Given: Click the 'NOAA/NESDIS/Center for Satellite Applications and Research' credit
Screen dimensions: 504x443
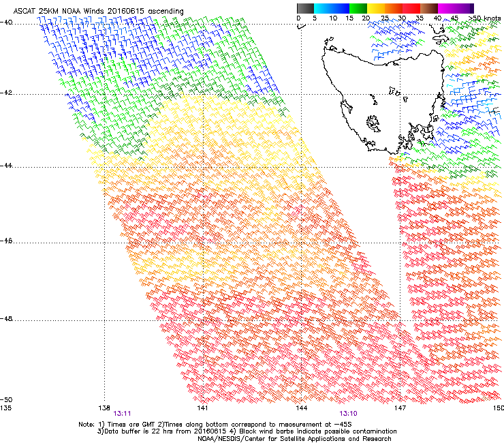Looking at the screenshot, I should tap(294, 439).
